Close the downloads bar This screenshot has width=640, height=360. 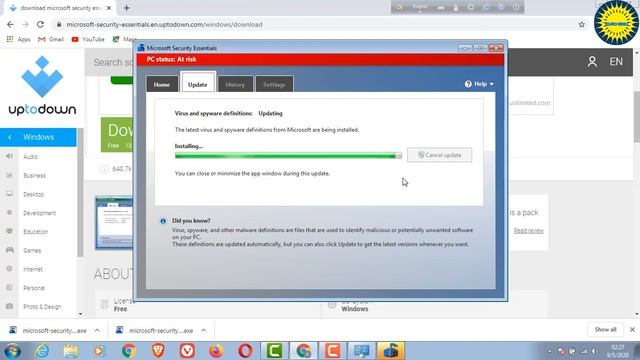point(632,329)
